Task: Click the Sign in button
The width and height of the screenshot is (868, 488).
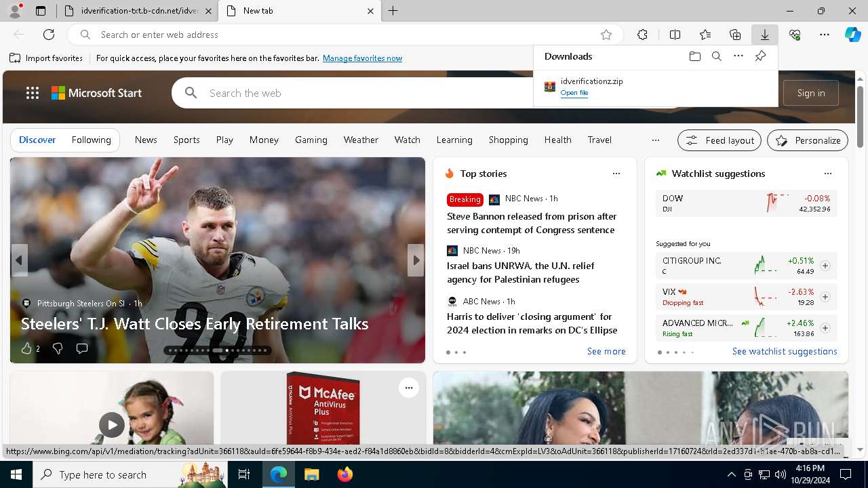Action: (811, 93)
